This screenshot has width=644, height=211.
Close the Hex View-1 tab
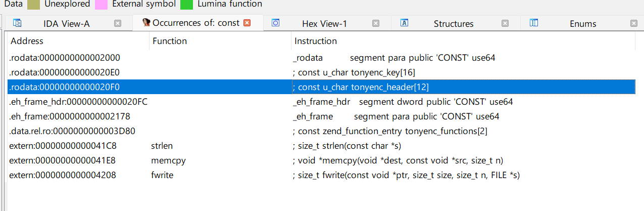click(x=375, y=23)
